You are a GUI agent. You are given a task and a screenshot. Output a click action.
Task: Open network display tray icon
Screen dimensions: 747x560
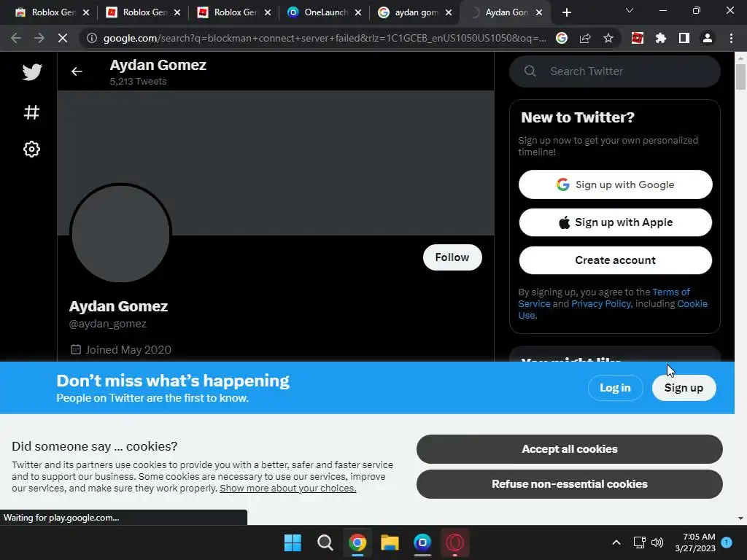tap(639, 542)
